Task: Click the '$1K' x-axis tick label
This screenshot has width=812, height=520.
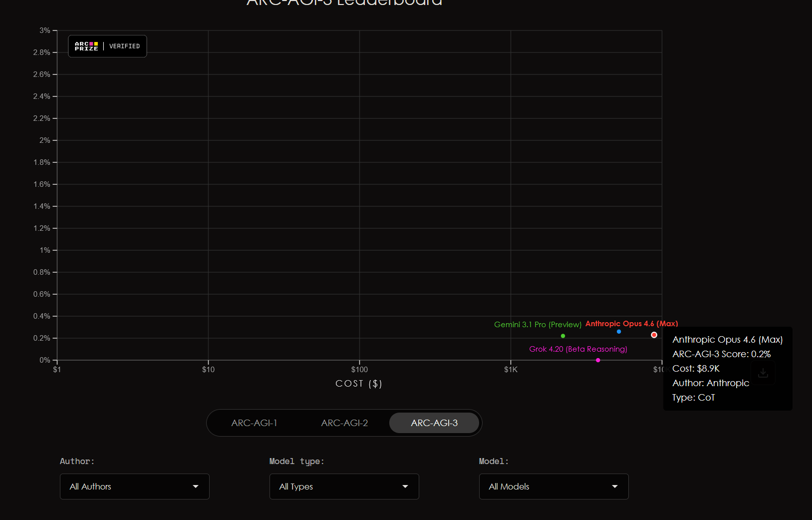Action: tap(511, 370)
